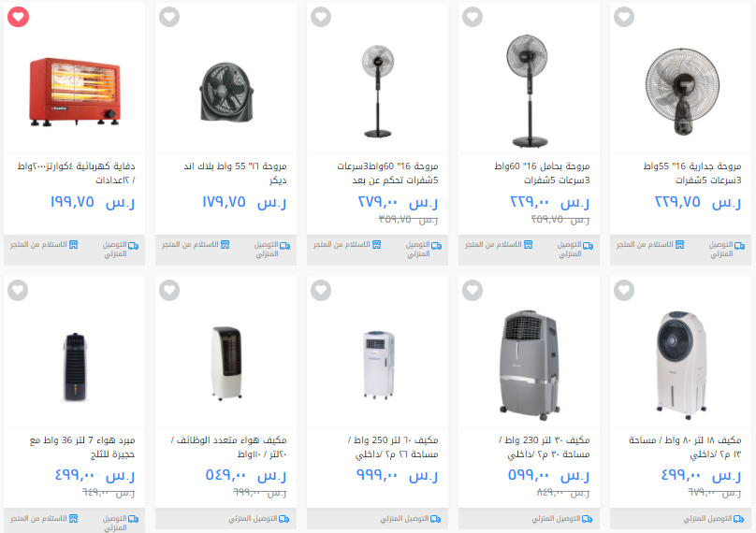Image resolution: width=756 pixels, height=533 pixels.
Task: Click home delivery truck icon under heater
Action: (x=134, y=246)
